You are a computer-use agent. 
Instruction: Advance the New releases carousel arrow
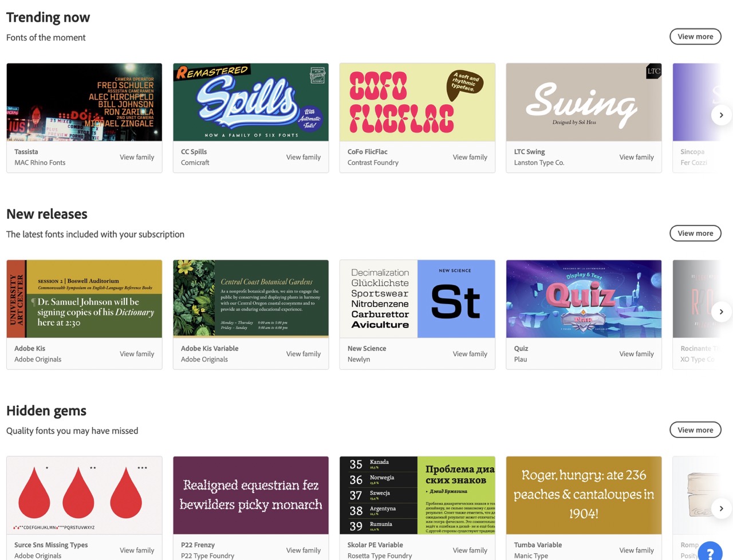coord(721,312)
